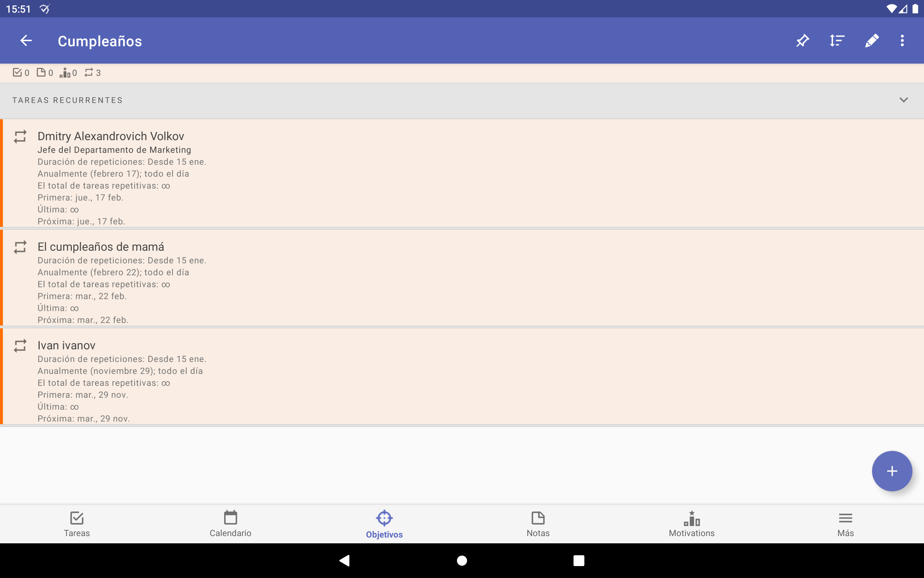Click the completed tasks counter icon
Image resolution: width=924 pixels, height=578 pixels.
(x=17, y=72)
